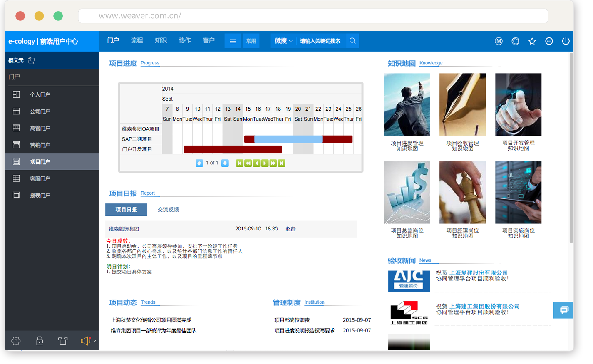
Task: Click the settings gear in sidebar footer
Action: [x=16, y=341]
